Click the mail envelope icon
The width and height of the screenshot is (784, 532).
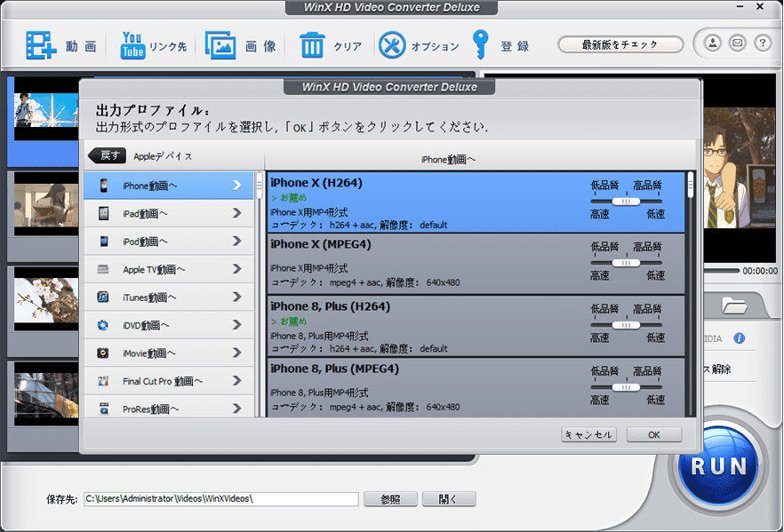pyautogui.click(x=738, y=43)
